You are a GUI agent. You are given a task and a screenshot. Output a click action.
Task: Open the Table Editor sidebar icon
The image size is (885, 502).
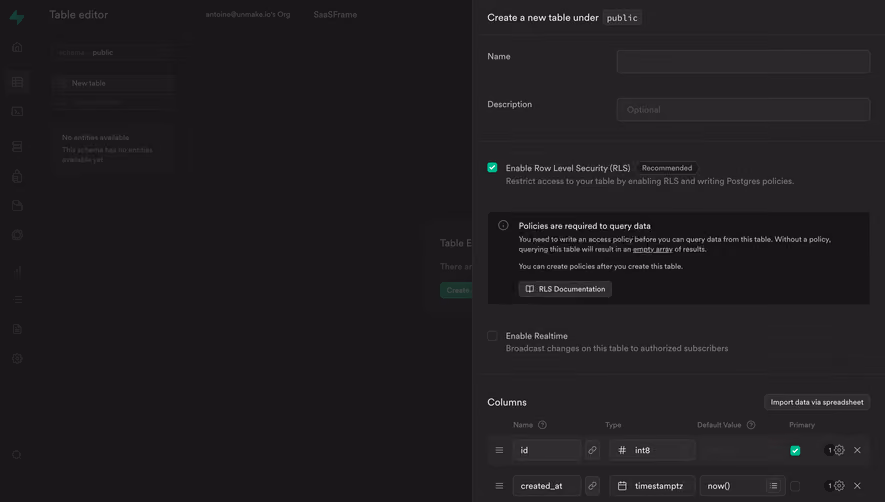pyautogui.click(x=17, y=82)
